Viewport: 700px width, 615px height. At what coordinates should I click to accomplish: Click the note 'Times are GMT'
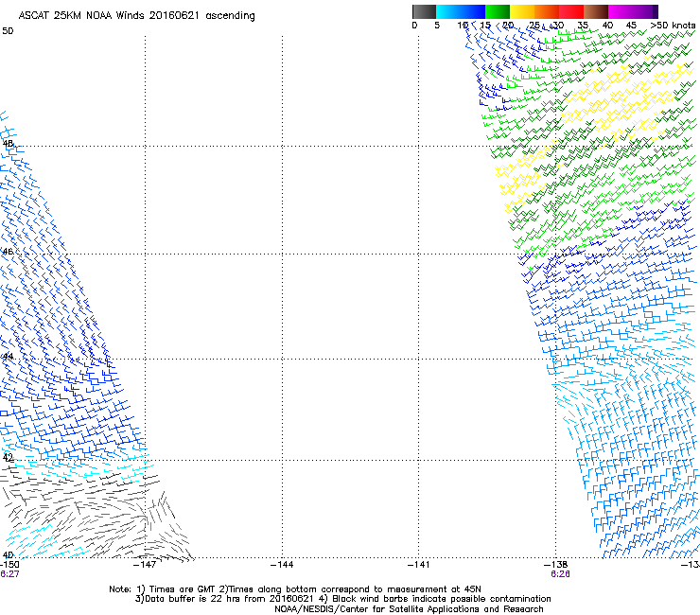[181, 589]
